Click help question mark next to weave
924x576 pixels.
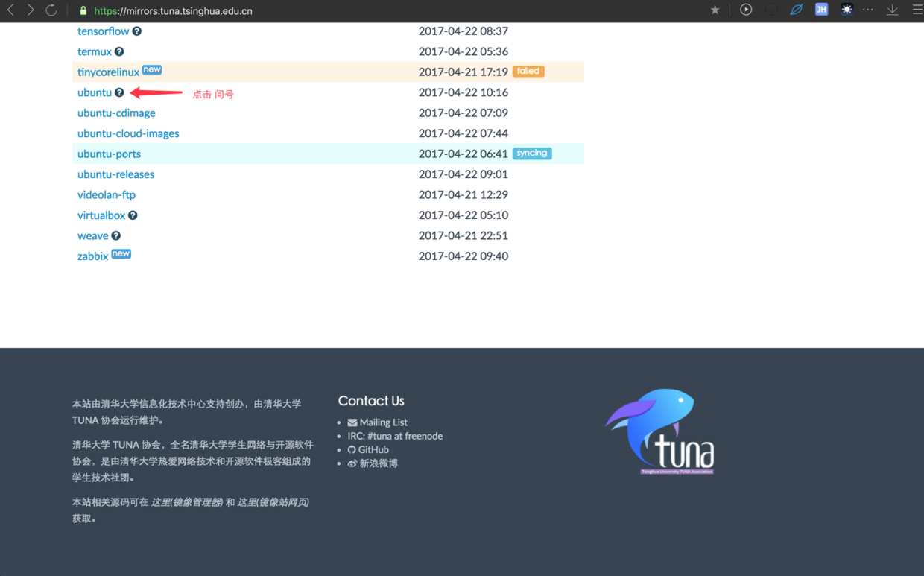click(x=116, y=235)
